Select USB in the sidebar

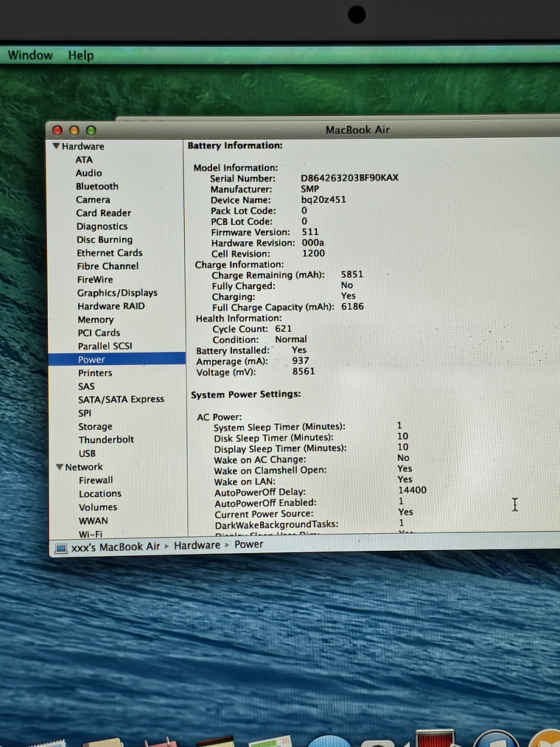point(87,454)
